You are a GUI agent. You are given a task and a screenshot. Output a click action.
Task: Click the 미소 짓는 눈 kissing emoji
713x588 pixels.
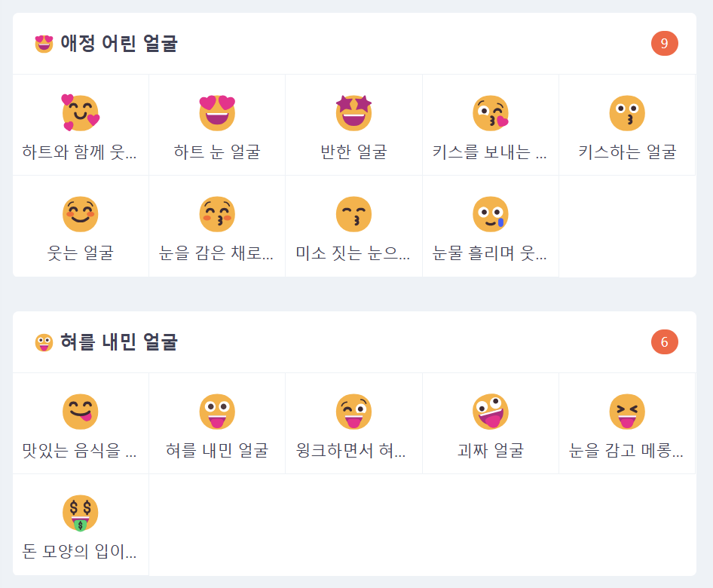tap(353, 213)
